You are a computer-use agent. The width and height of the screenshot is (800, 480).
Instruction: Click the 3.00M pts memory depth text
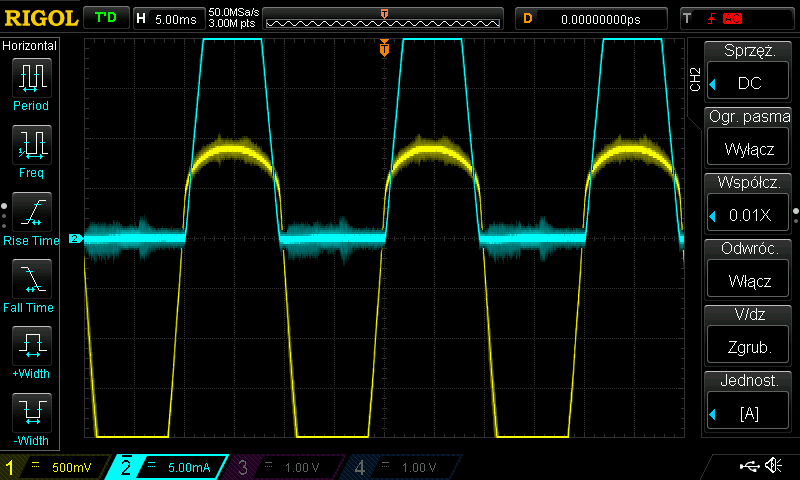pyautogui.click(x=232, y=23)
